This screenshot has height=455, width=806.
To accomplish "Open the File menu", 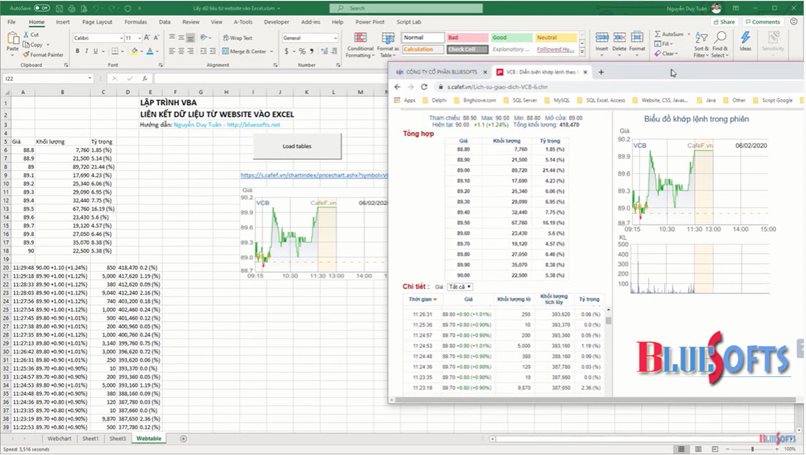I will [11, 22].
